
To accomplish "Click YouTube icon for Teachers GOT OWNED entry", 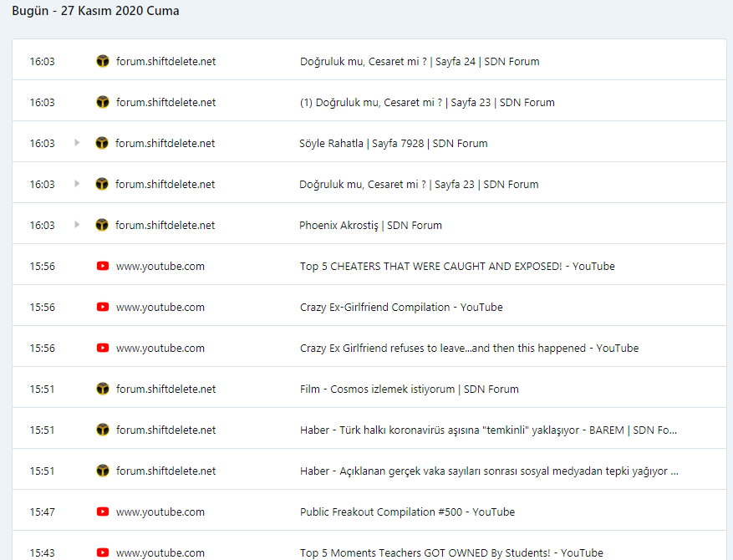I will point(103,552).
